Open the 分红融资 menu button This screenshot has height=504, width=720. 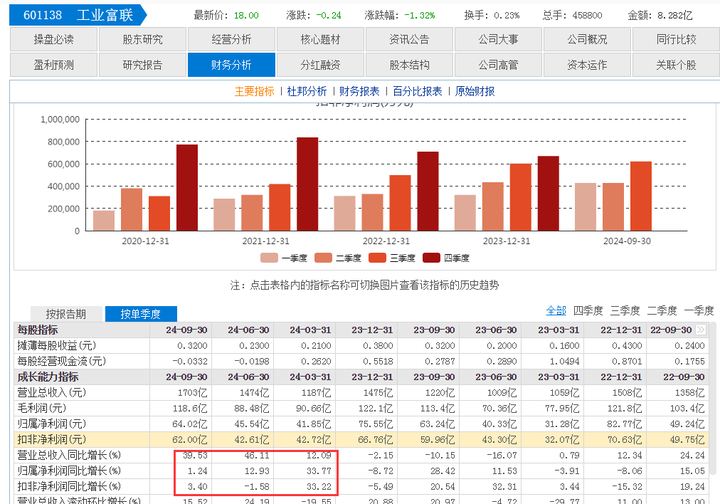point(321,65)
